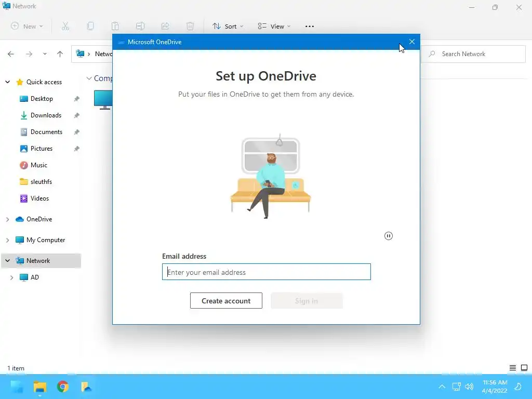Unpin Downloads using its pin icon
Viewport: 532px width, 399px height.
pyautogui.click(x=77, y=115)
